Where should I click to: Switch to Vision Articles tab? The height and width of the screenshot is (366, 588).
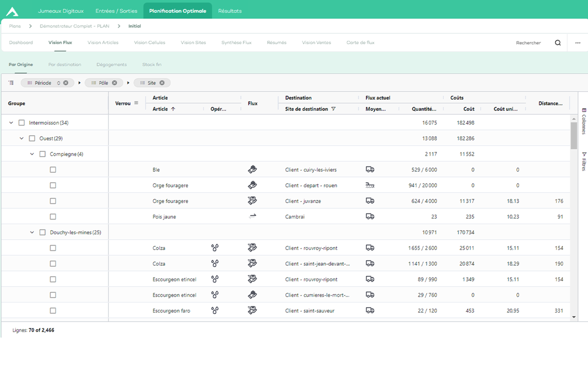[x=103, y=42]
